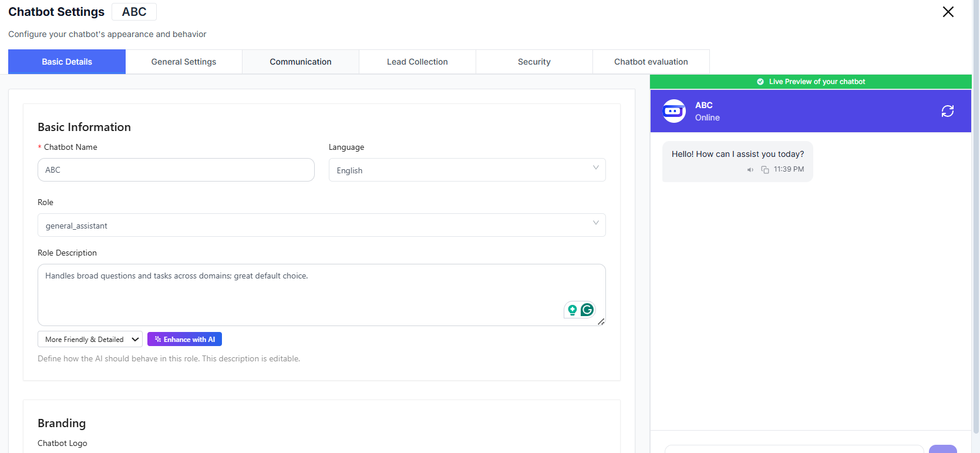980x453 pixels.
Task: Play audio of the greeting message
Action: (750, 170)
